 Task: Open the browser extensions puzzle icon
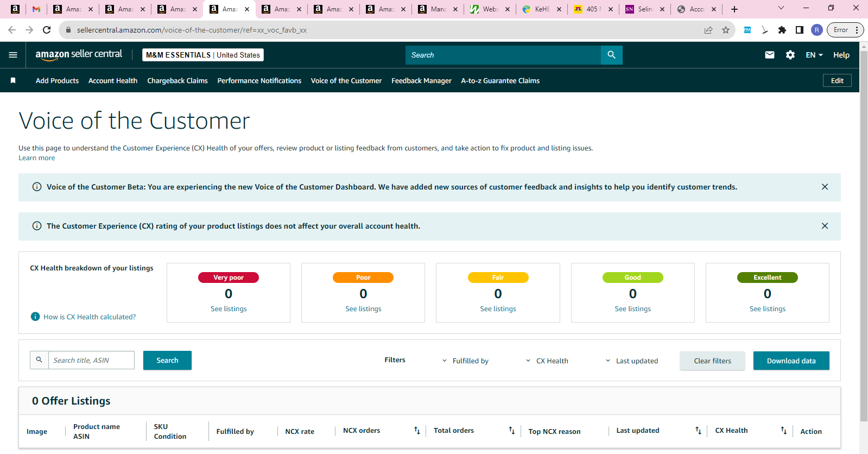pos(782,30)
